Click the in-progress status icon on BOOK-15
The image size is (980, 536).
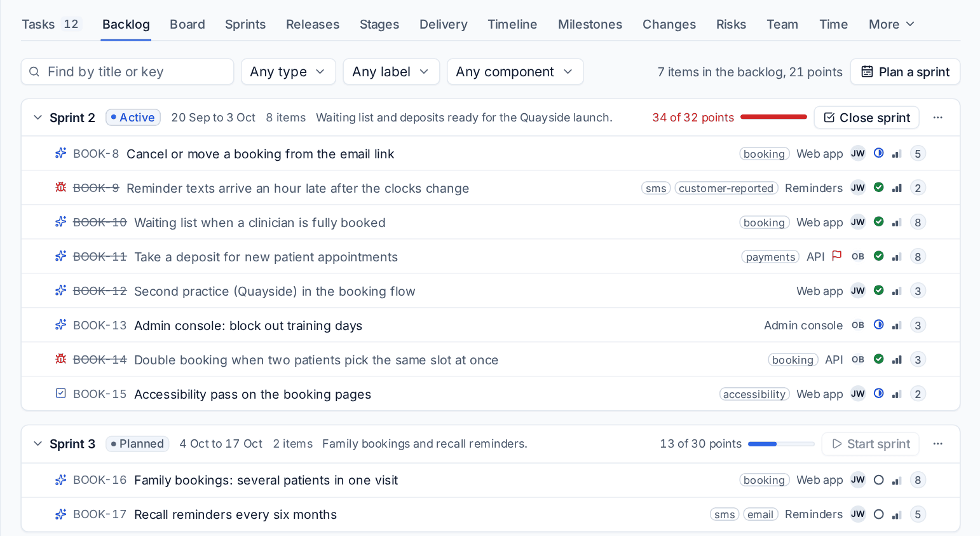pos(879,394)
